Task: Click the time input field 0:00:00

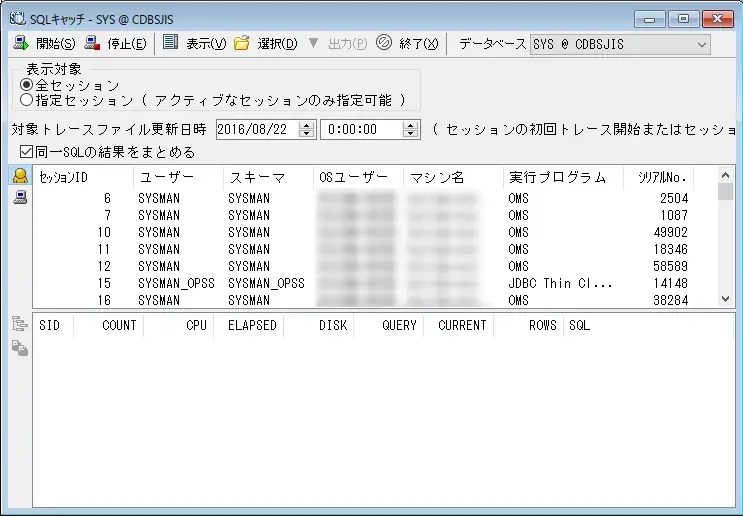Action: point(360,129)
